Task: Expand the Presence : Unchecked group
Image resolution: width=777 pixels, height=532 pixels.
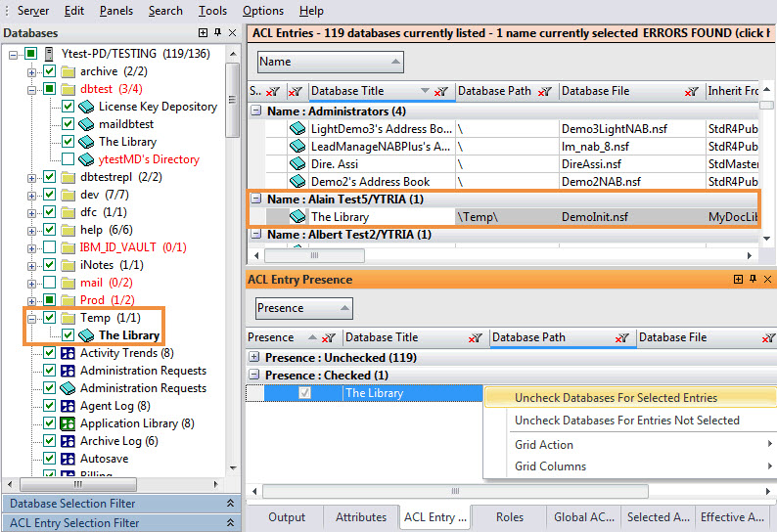Action: coord(255,358)
